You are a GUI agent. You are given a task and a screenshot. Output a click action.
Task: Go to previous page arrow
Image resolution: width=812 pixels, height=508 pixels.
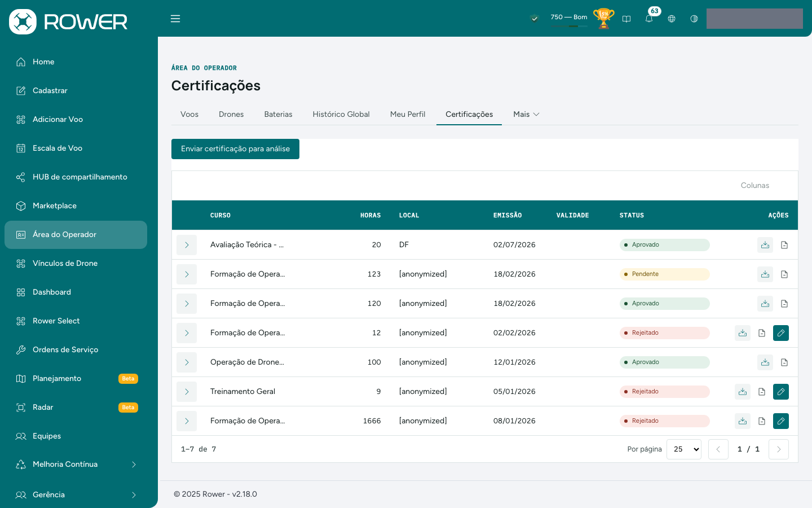[718, 449]
